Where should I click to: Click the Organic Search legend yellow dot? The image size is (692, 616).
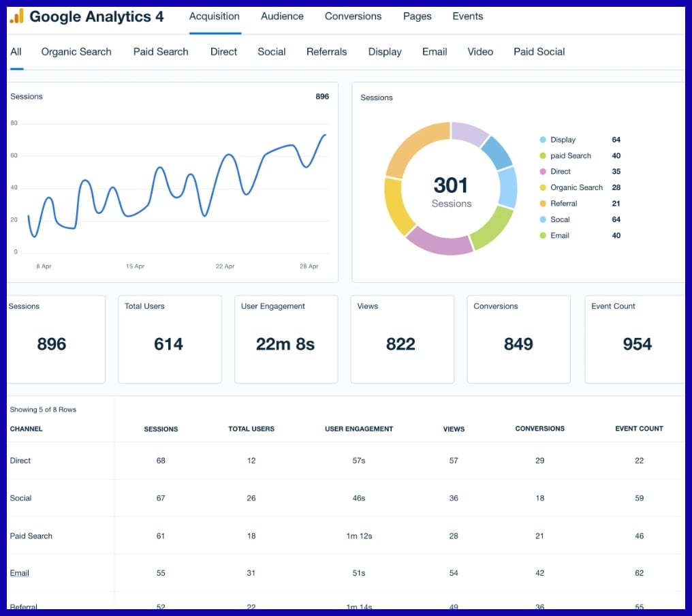click(x=543, y=187)
